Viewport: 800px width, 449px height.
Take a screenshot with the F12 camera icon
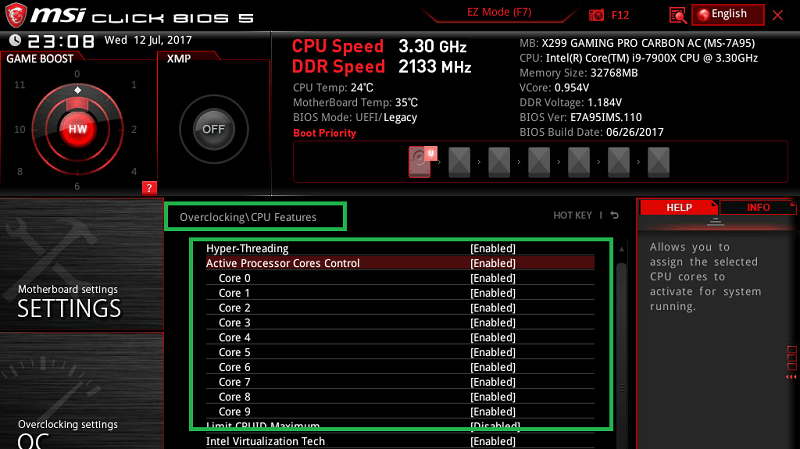[596, 15]
